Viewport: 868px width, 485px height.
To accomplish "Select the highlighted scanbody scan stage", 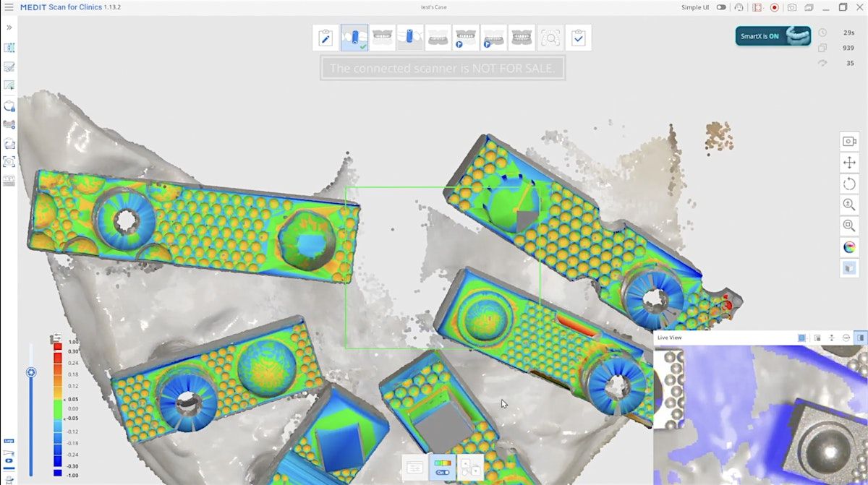I will pyautogui.click(x=354, y=38).
